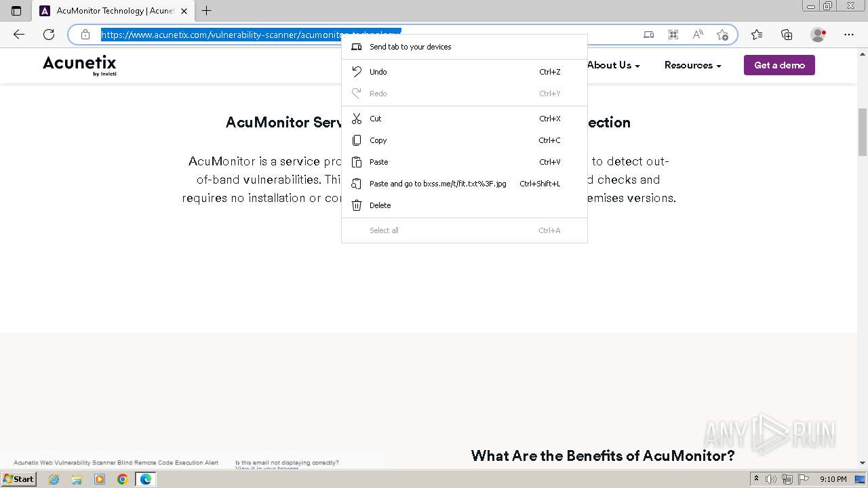Expand the Resources dropdown
868x488 pixels.
coord(692,65)
